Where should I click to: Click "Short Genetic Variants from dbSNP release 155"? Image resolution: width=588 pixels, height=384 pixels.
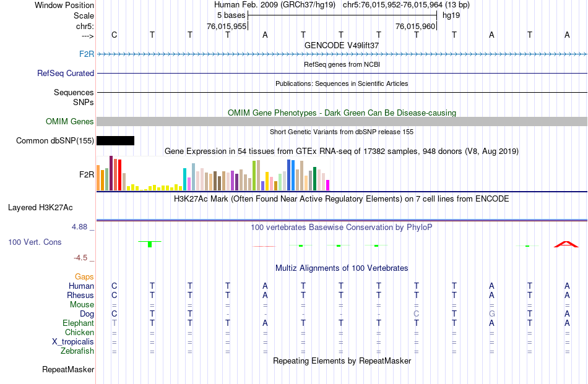coord(342,132)
